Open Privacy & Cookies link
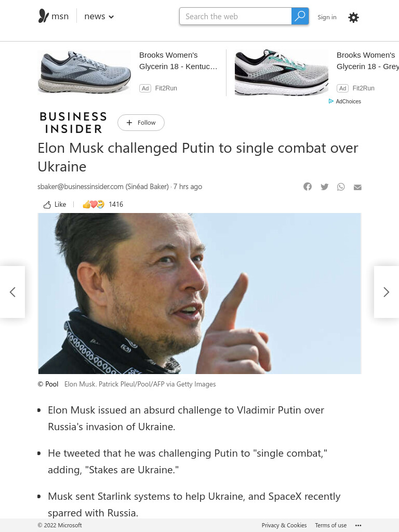The width and height of the screenshot is (399, 532). (x=284, y=525)
